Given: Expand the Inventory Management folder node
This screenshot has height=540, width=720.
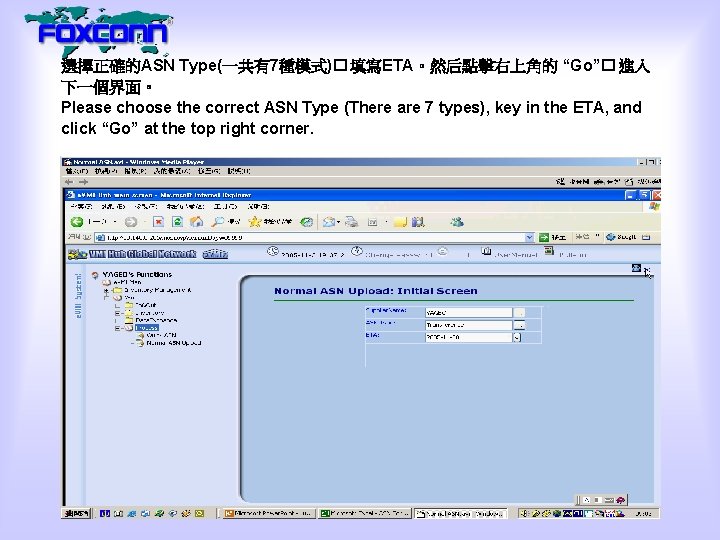Looking at the screenshot, I should (x=106, y=290).
